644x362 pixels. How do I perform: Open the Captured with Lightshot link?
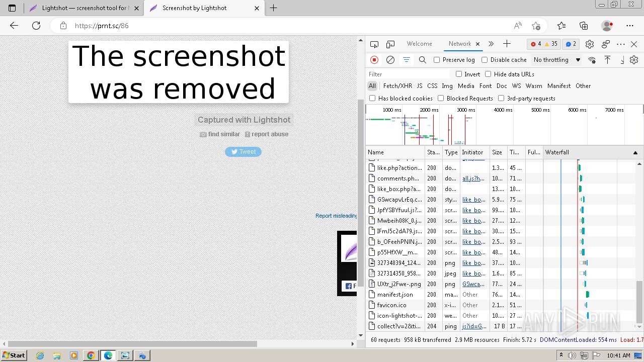click(244, 120)
